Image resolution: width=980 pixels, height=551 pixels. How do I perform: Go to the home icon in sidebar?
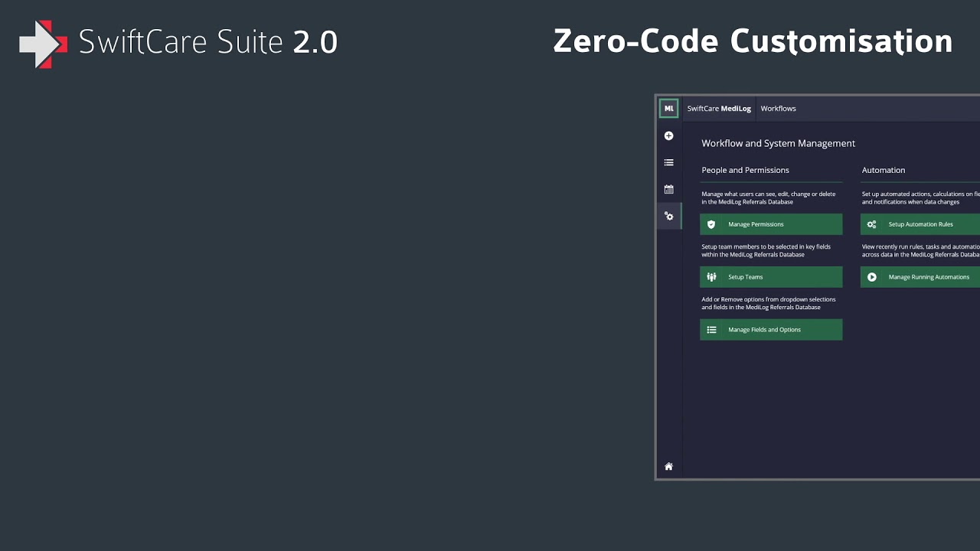[668, 467]
